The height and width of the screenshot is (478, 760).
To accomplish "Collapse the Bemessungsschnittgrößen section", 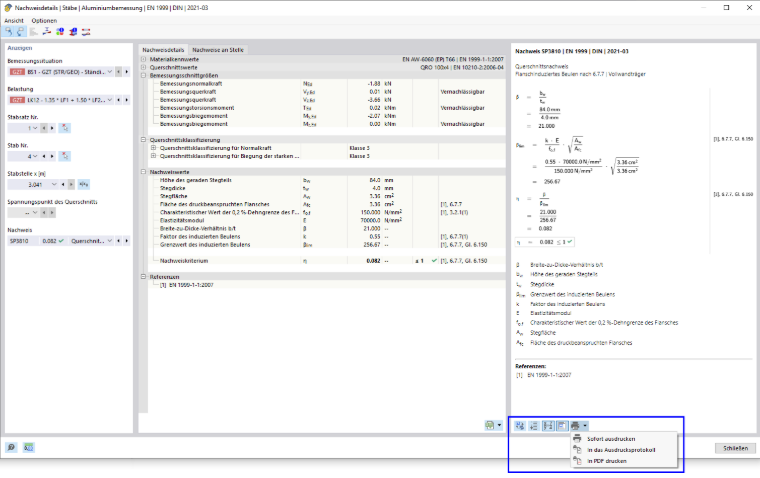I will tap(143, 75).
